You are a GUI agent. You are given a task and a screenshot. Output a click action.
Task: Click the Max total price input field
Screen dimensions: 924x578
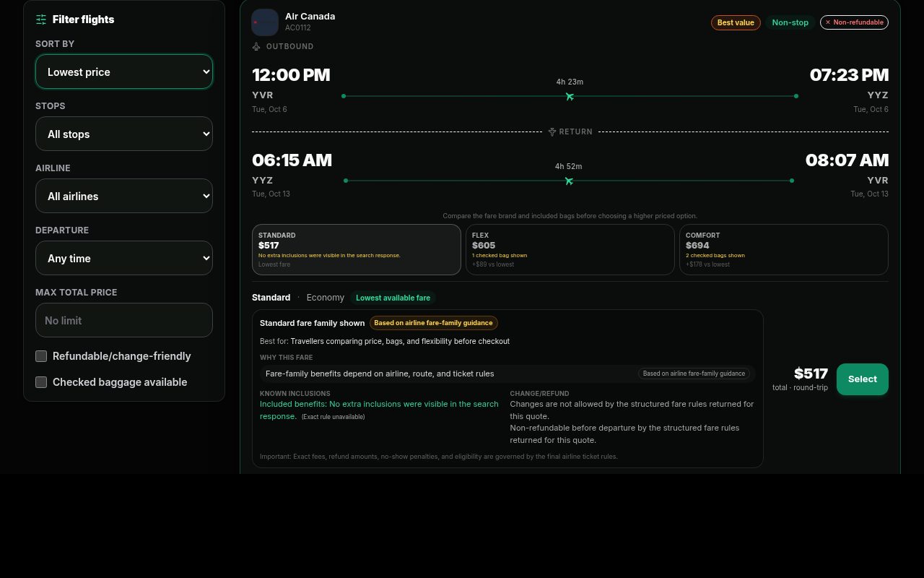coord(124,320)
